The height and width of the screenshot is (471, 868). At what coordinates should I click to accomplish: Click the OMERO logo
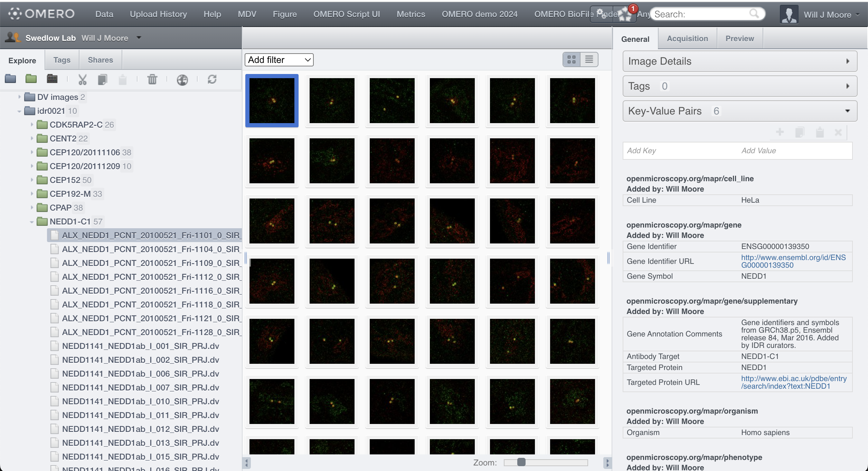[41, 13]
